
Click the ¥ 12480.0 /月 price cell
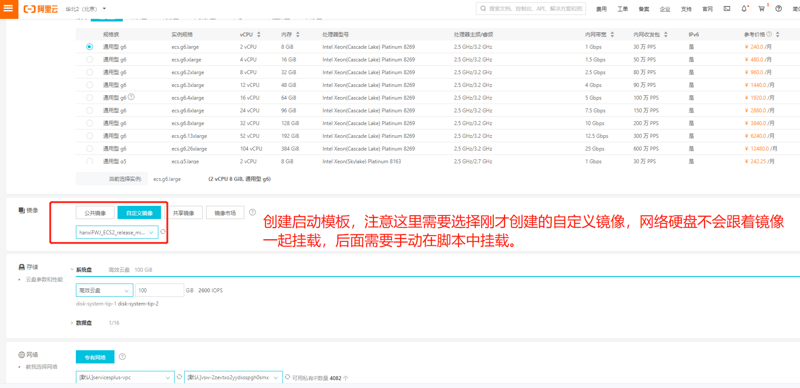click(x=761, y=149)
